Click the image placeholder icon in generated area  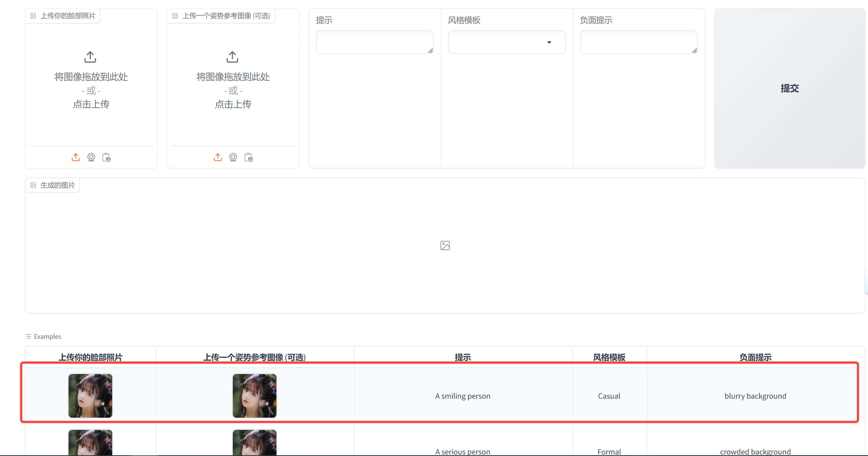(445, 246)
